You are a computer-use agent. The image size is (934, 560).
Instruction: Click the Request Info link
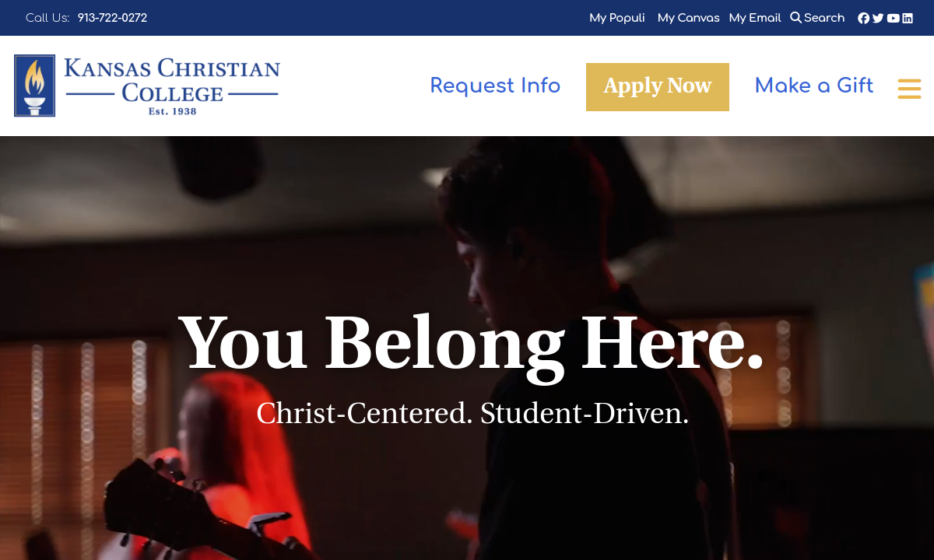click(495, 86)
